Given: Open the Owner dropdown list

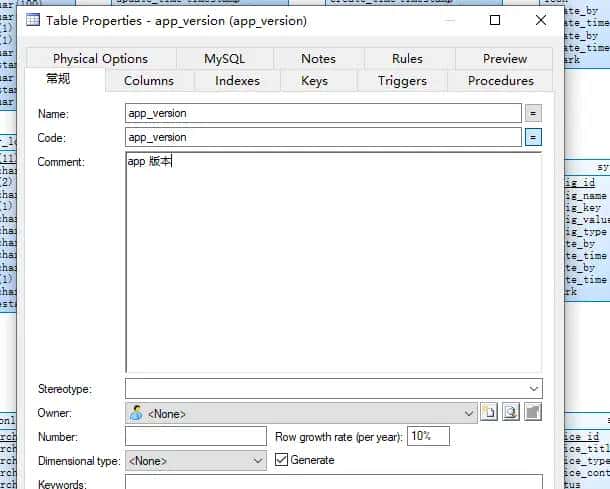Looking at the screenshot, I should click(x=469, y=413).
